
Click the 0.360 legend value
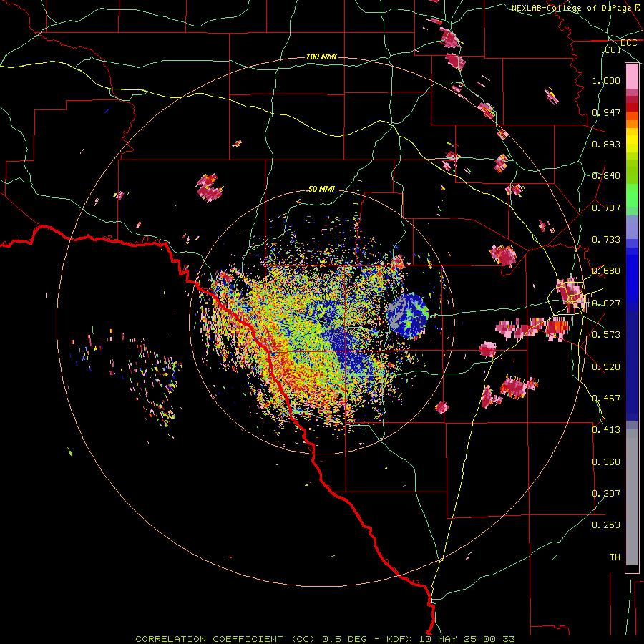coord(606,462)
